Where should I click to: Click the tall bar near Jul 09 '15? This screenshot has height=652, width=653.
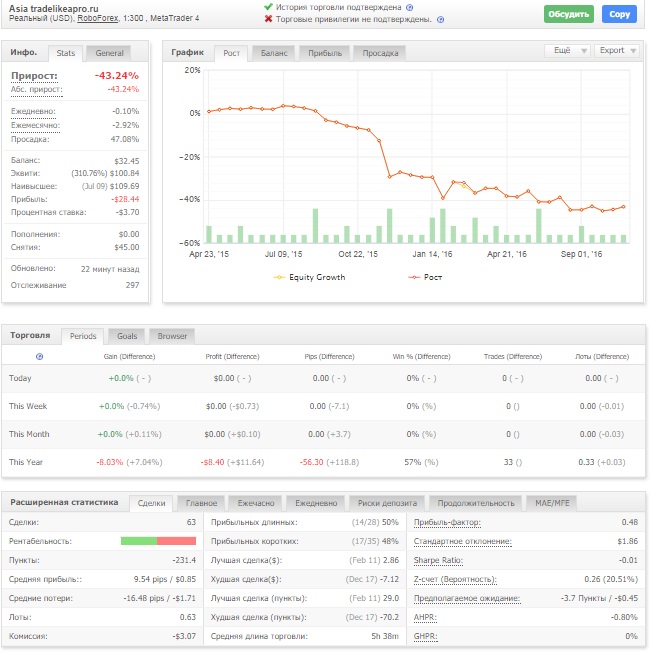(315, 226)
